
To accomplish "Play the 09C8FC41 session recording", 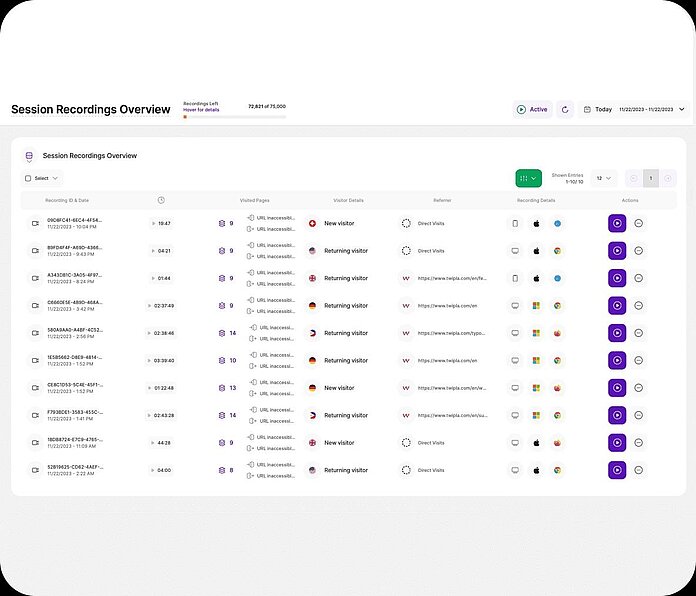I will [x=617, y=223].
